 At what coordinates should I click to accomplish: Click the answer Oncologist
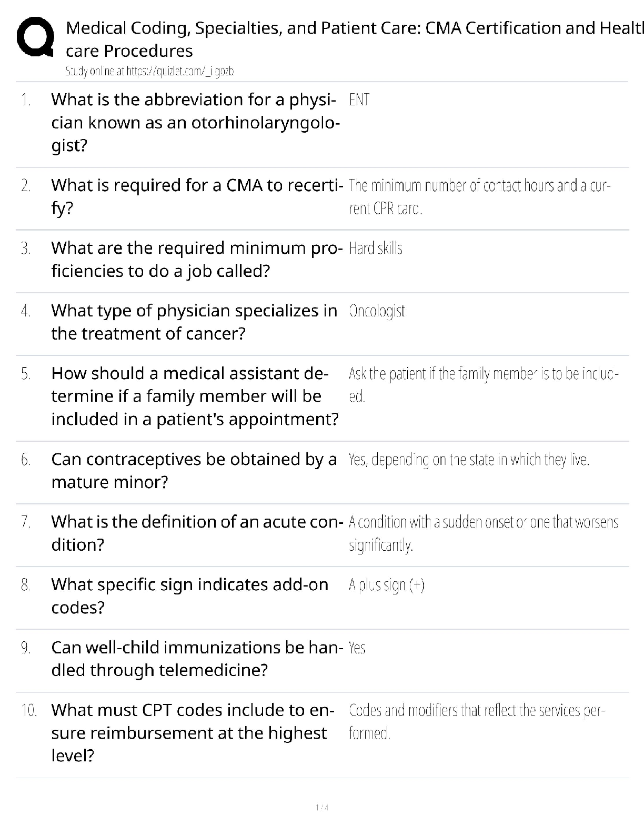click(377, 311)
